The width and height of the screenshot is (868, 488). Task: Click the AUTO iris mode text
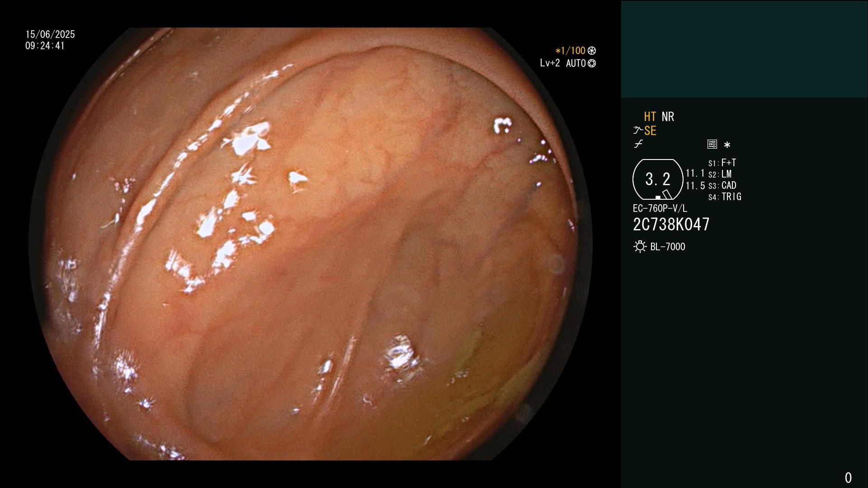point(576,63)
